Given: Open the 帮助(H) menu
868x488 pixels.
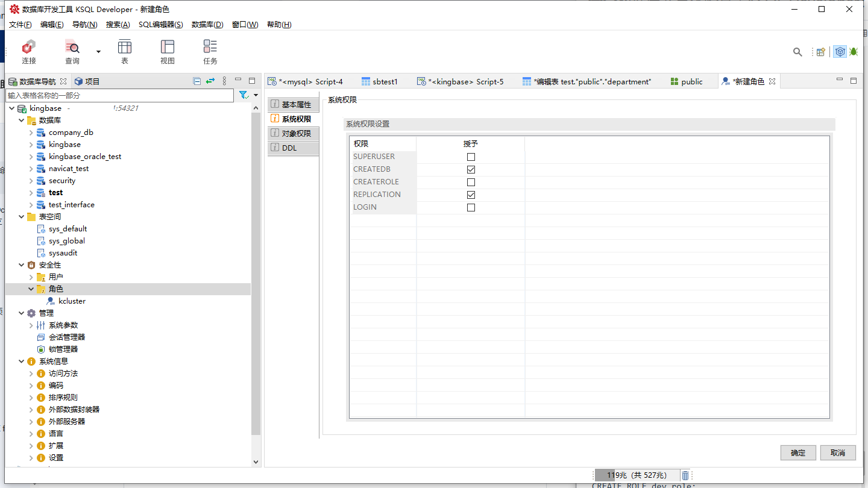Looking at the screenshot, I should 278,25.
